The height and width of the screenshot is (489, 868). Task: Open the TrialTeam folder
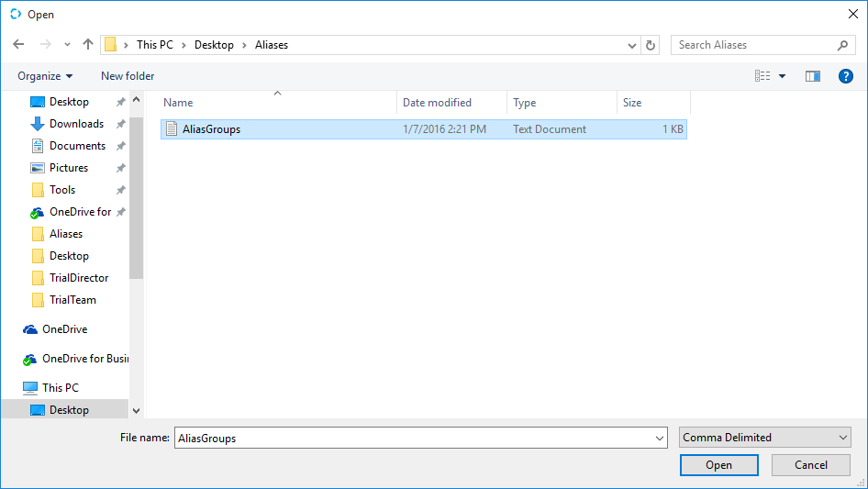[72, 300]
